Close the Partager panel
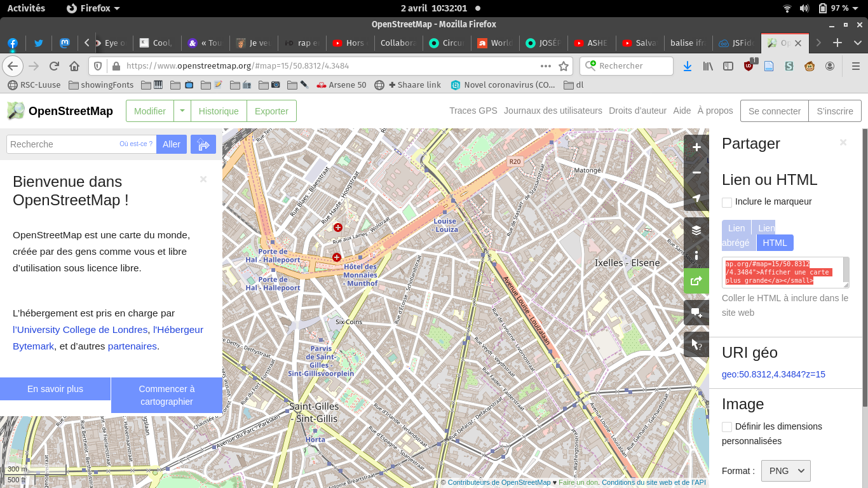Viewport: 868px width, 488px height. [x=843, y=142]
